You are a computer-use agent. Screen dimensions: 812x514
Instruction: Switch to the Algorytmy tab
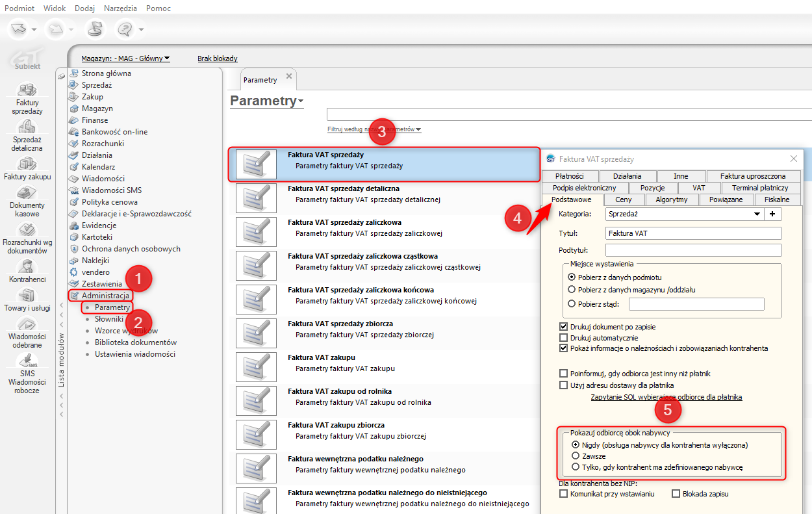click(672, 199)
